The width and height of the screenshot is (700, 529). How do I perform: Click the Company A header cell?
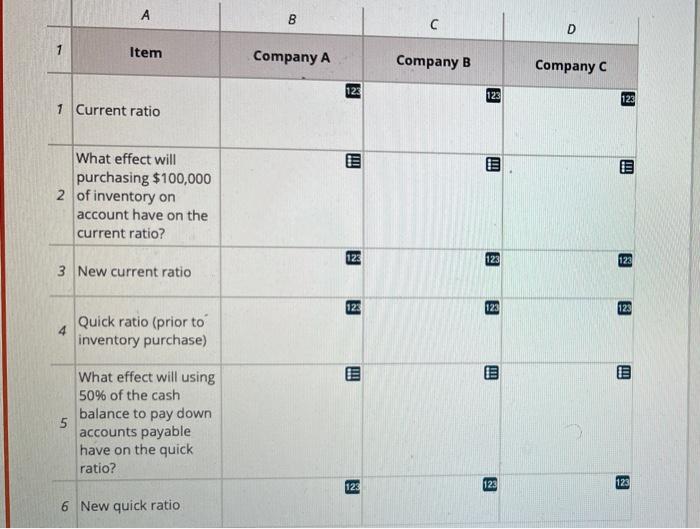pyautogui.click(x=291, y=56)
